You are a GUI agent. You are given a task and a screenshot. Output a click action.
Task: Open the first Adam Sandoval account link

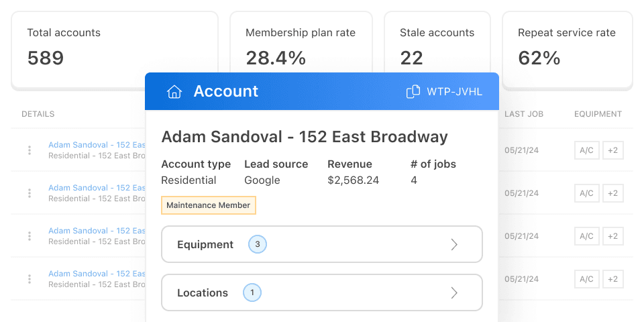[x=97, y=145]
